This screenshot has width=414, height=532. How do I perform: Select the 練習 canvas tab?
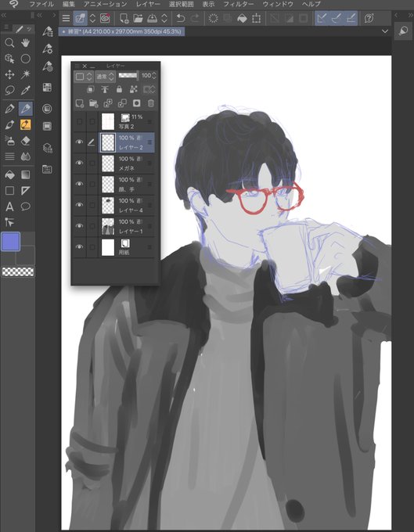click(x=121, y=31)
